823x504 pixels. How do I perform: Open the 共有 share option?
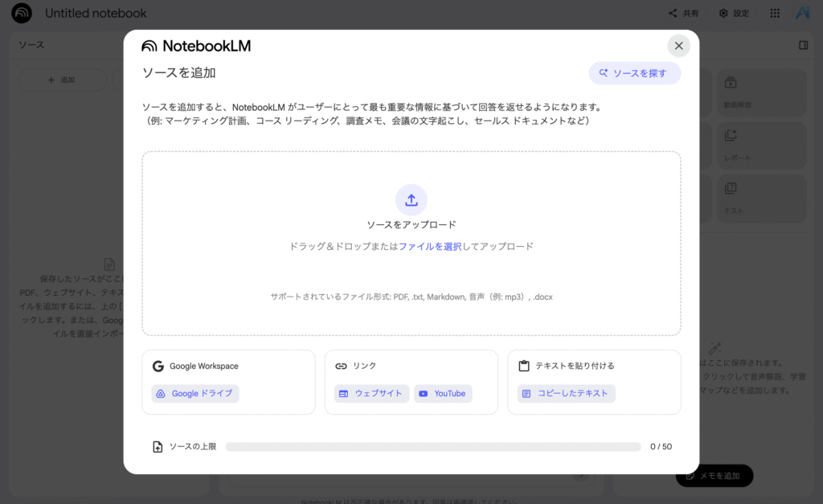click(x=684, y=14)
